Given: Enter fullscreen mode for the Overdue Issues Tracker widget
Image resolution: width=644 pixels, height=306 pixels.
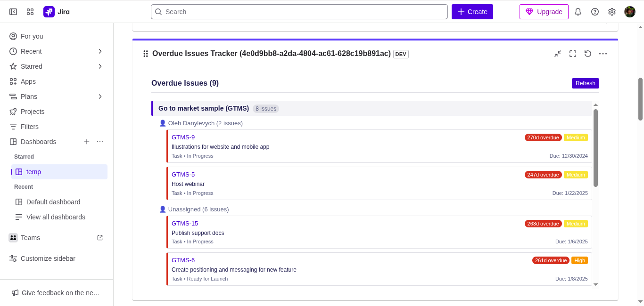Looking at the screenshot, I should 573,54.
